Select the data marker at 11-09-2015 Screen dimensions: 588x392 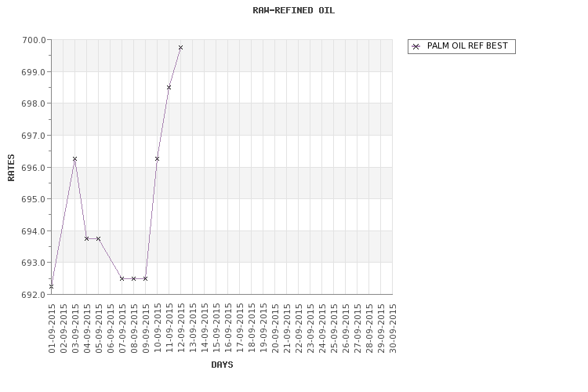click(169, 87)
